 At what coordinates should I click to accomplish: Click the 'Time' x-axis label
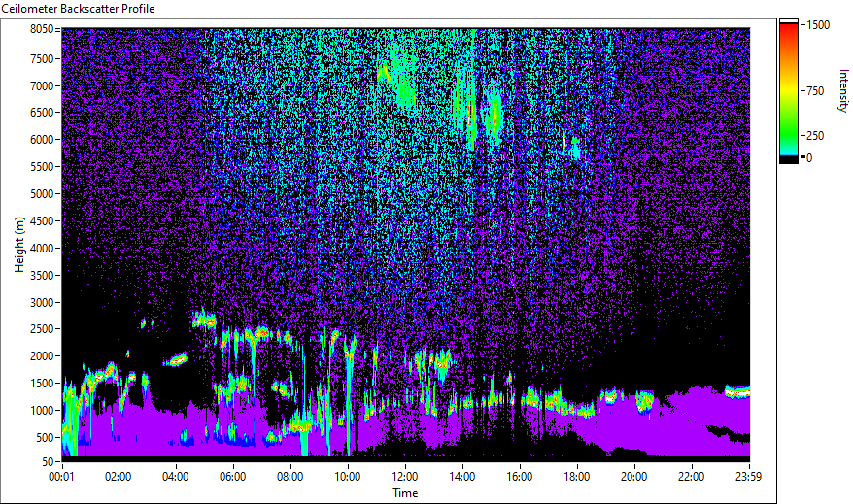coord(405,493)
